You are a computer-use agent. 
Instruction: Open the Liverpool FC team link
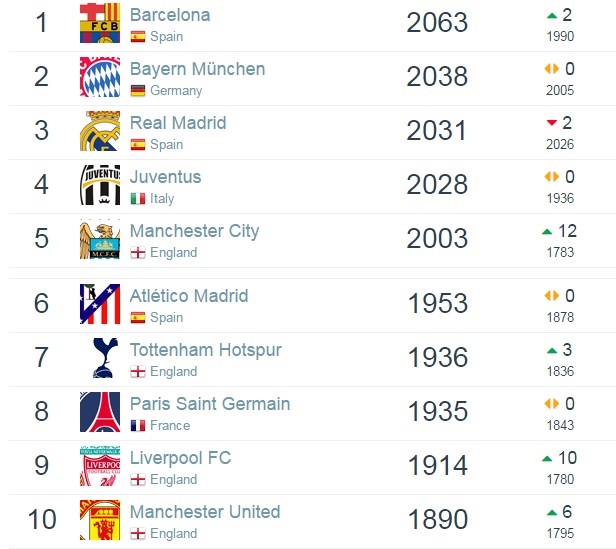180,458
